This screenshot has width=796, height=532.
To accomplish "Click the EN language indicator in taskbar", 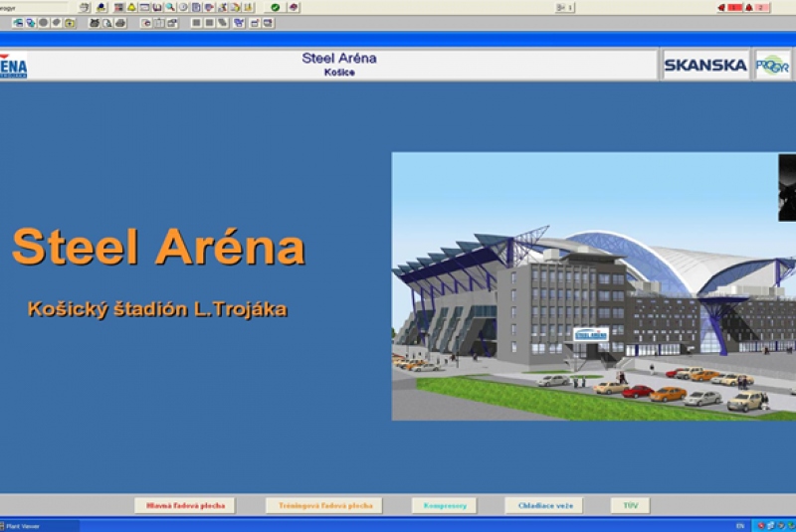I will click(739, 526).
